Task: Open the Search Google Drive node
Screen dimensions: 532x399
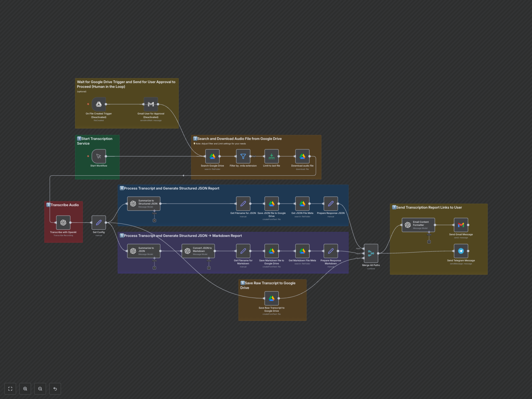Action: point(212,156)
